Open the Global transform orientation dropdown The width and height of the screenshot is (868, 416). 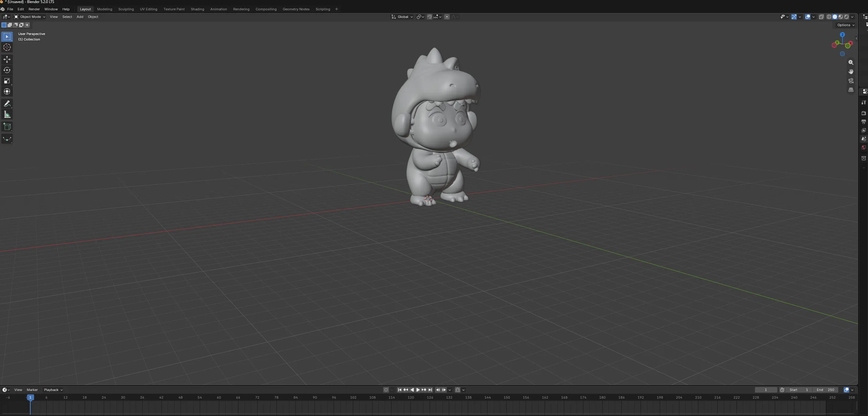point(402,17)
